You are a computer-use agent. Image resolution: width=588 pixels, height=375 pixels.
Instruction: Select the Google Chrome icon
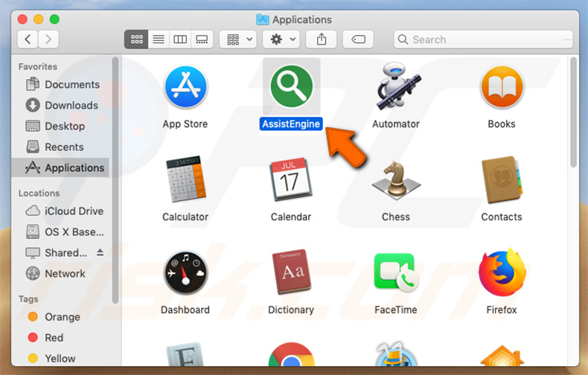(291, 354)
